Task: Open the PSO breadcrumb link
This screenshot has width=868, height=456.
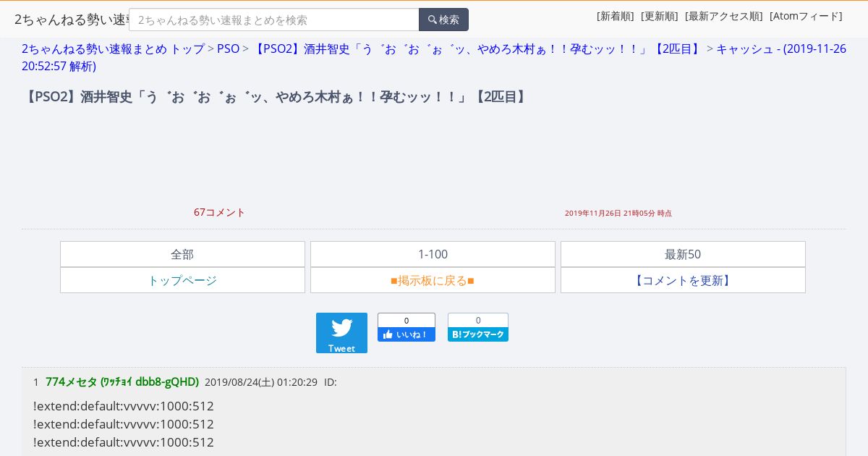Action: [x=229, y=48]
